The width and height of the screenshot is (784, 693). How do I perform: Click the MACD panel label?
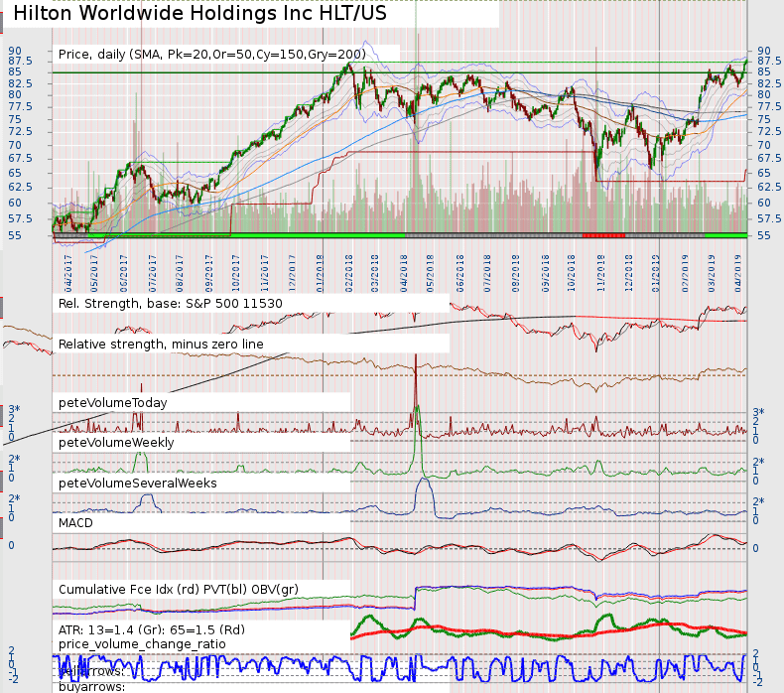[x=75, y=523]
